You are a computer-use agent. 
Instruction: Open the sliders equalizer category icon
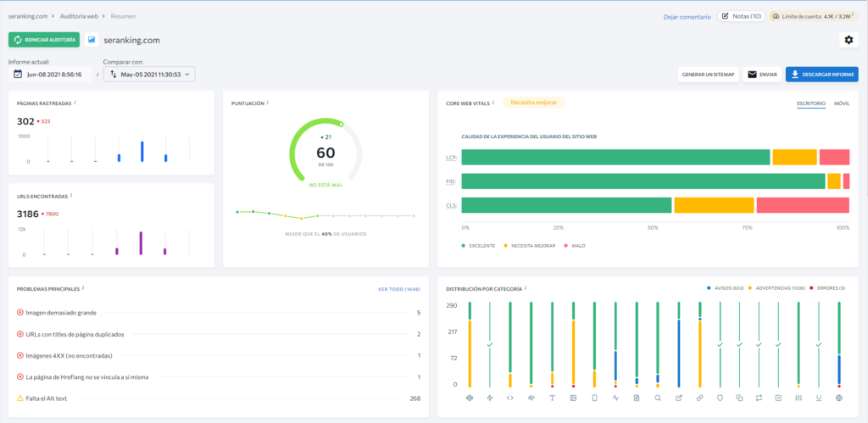pos(798,398)
